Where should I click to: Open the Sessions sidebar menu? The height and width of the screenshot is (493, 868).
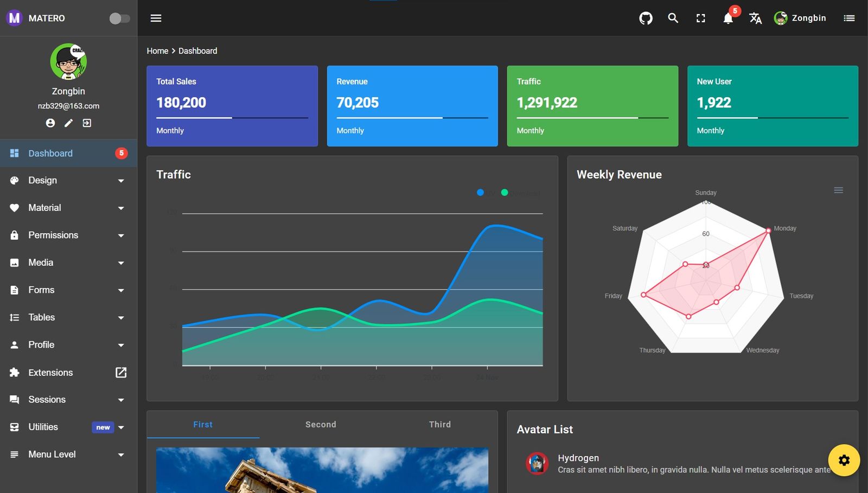[68, 400]
